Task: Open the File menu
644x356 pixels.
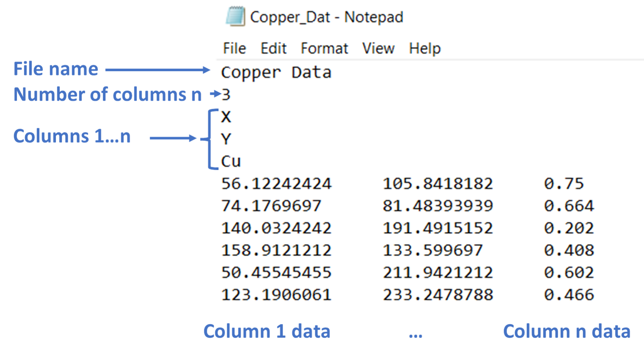Action: click(234, 48)
